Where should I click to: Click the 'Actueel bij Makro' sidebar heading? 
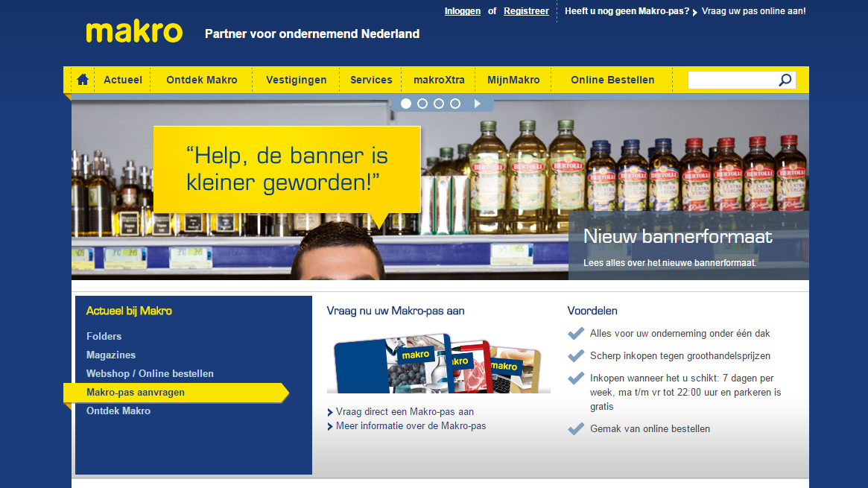click(129, 311)
